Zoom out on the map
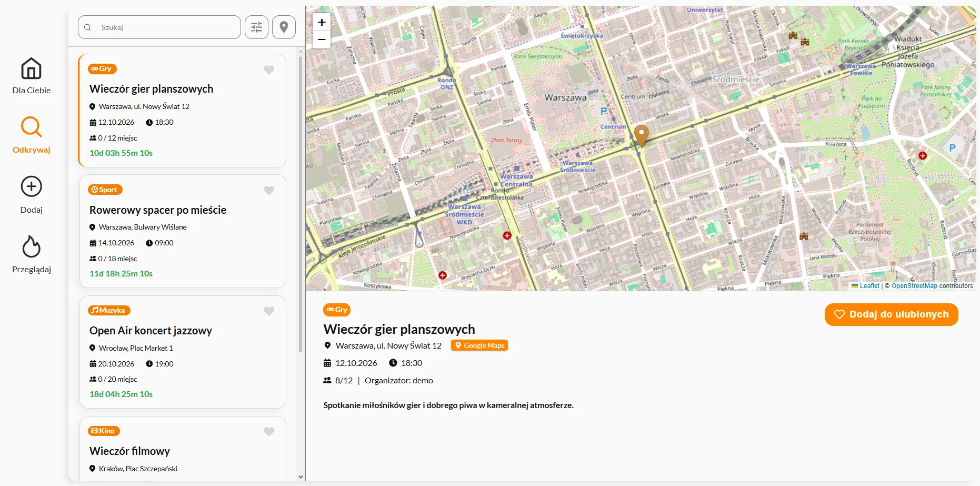980x486 pixels. point(322,39)
